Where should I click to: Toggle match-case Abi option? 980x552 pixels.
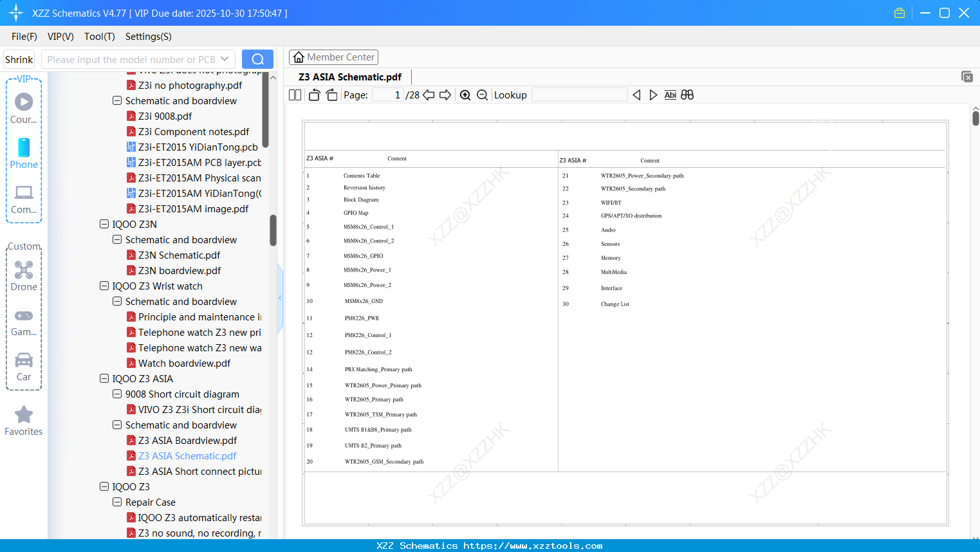[670, 95]
